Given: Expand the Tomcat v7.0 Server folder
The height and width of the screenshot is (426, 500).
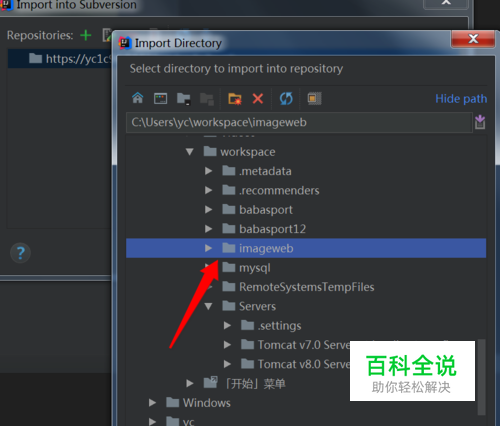Looking at the screenshot, I should [227, 345].
